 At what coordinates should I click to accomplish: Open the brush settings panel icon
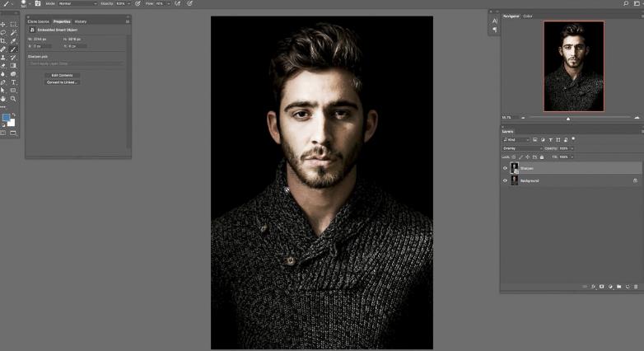pyautogui.click(x=38, y=3)
